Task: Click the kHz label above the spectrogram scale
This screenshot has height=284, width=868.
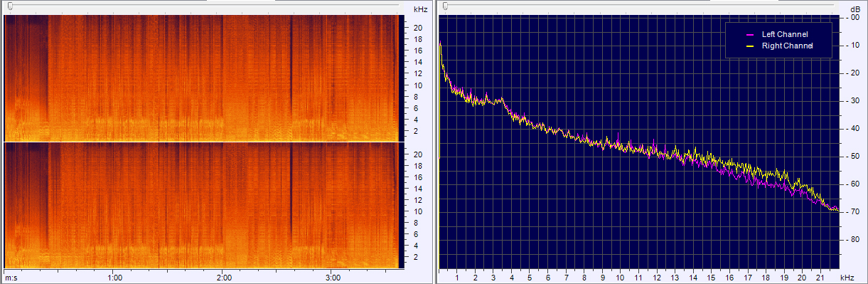Action: 420,9
